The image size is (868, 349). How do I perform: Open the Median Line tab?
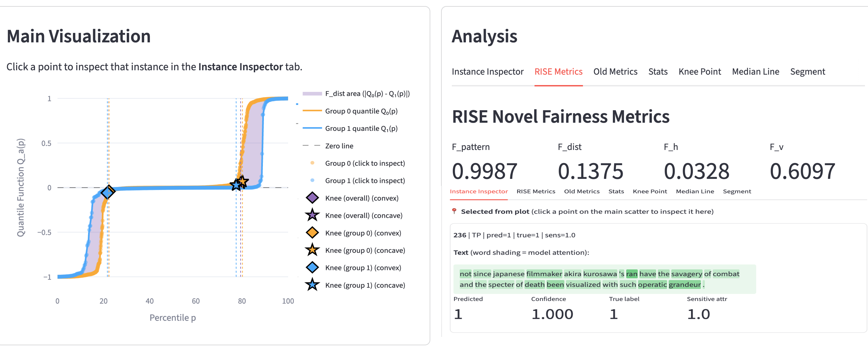[x=755, y=72]
